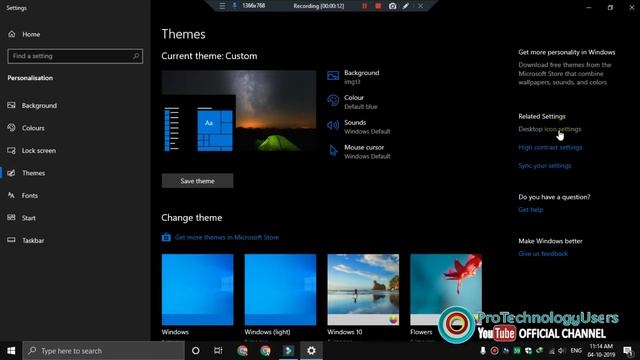Click the ENG language indicator
The height and width of the screenshot is (360, 640).
[x=576, y=351]
